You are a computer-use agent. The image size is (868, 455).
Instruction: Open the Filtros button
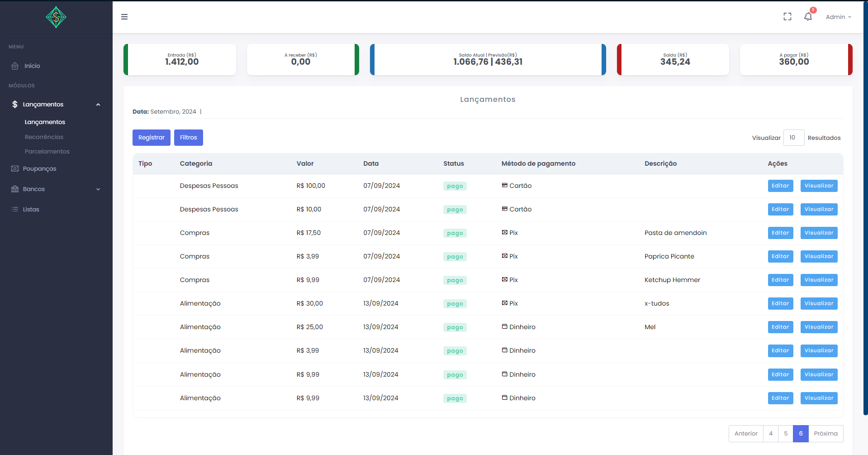click(x=188, y=138)
